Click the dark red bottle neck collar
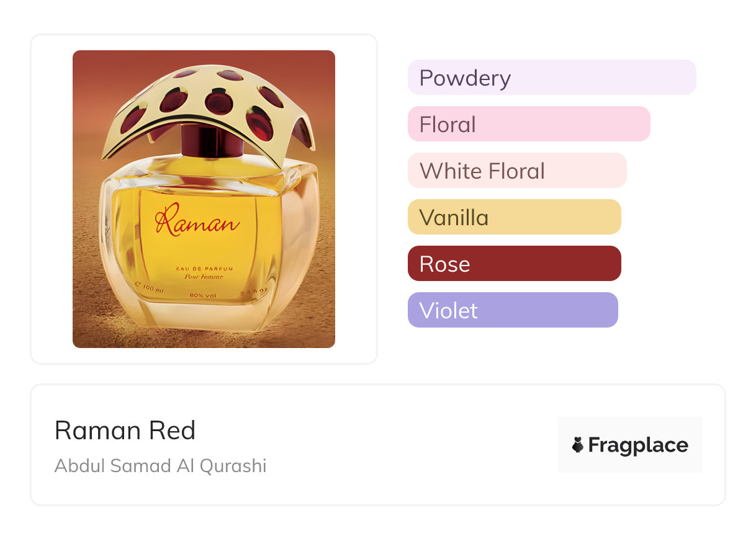Screen dimensions: 756x536 point(212,141)
